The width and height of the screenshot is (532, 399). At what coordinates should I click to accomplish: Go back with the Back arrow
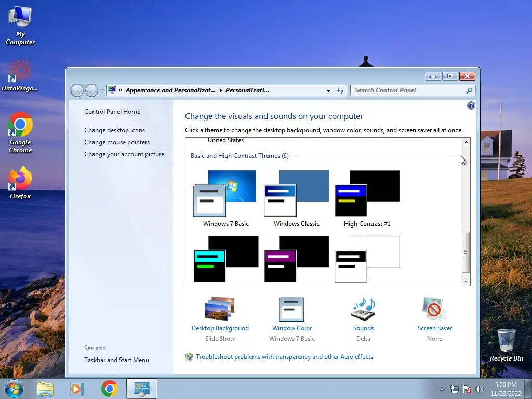tap(77, 90)
